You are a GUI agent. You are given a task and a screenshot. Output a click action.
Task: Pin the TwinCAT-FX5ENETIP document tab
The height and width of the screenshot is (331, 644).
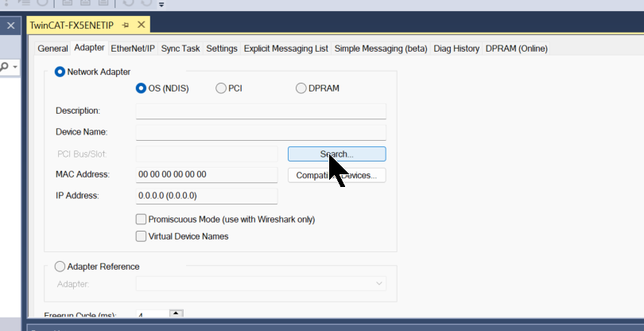126,26
